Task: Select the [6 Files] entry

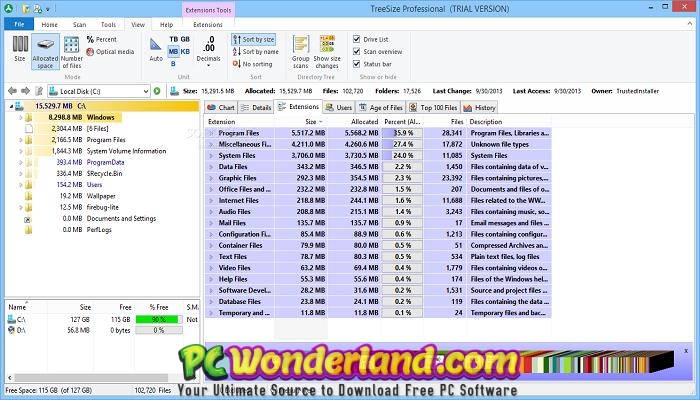Action: click(x=97, y=129)
